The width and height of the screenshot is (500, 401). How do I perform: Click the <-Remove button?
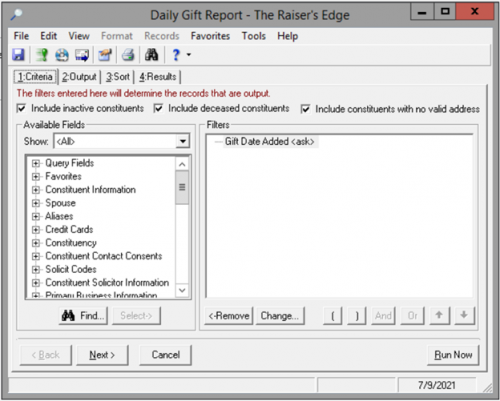(229, 315)
